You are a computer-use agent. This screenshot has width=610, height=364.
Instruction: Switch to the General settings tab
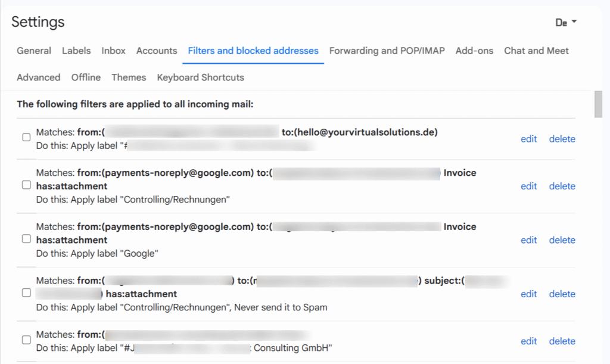[33, 51]
